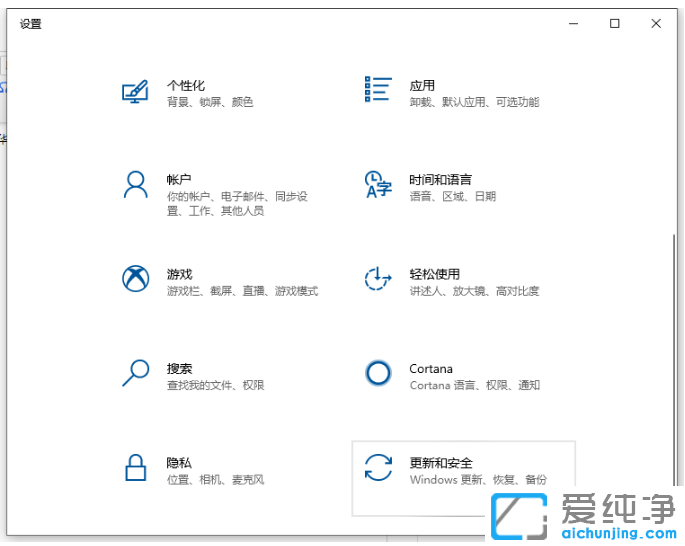Viewport: 685px width, 546px height.
Task: Close the 设置 window
Action: [x=656, y=24]
